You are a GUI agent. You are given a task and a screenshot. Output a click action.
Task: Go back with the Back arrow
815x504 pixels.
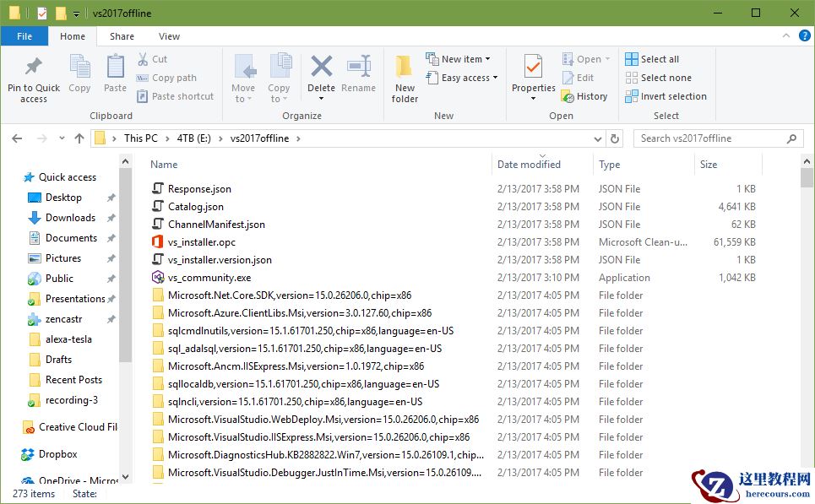[x=17, y=138]
